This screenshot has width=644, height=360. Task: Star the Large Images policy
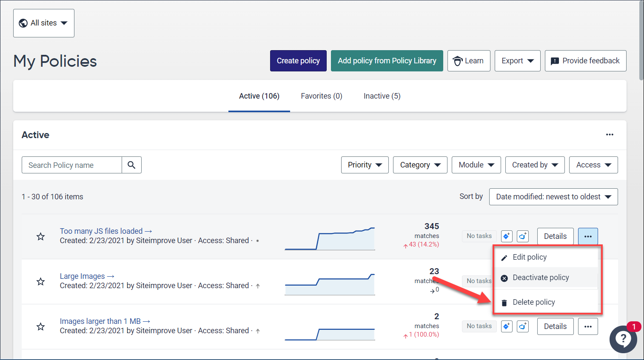point(41,281)
